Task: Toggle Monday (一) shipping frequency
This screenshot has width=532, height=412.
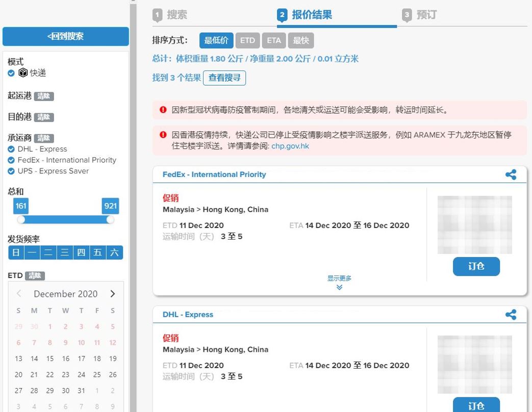Action: [x=32, y=252]
